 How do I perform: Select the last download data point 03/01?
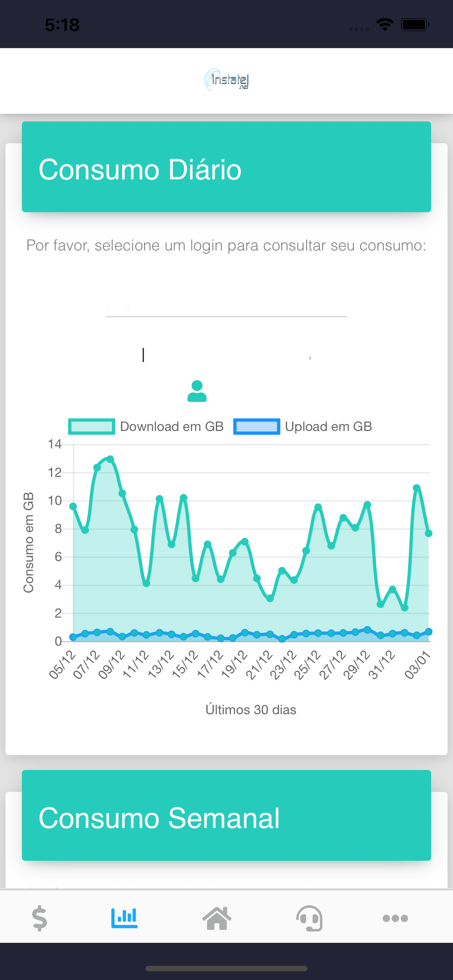429,533
